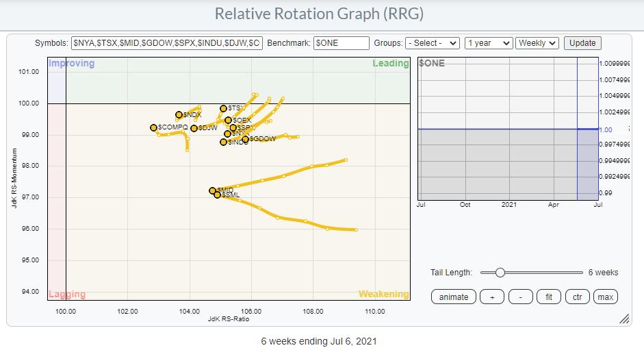Click the fit button
Image resolution: width=644 pixels, height=350 pixels.
tap(549, 297)
